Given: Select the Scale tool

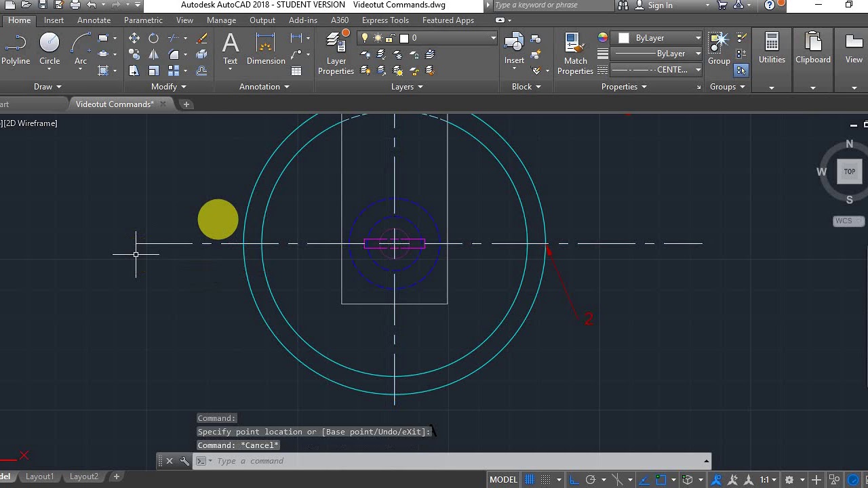Looking at the screenshot, I should [153, 70].
